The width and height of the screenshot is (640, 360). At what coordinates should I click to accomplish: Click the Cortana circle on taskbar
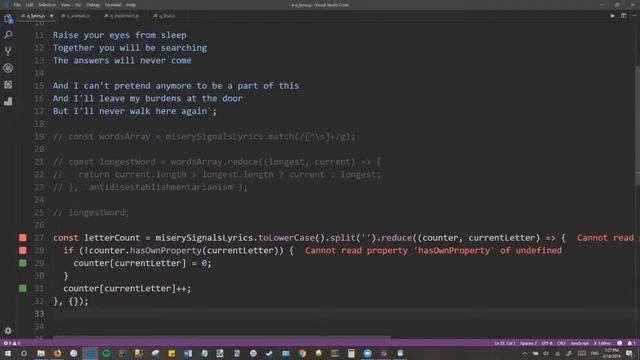pyautogui.click(x=24, y=353)
